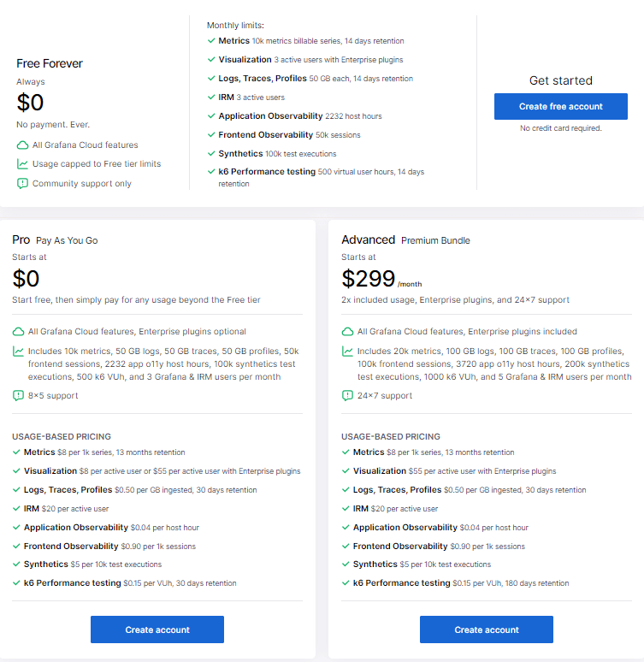Click the Create free account button

pyautogui.click(x=560, y=106)
